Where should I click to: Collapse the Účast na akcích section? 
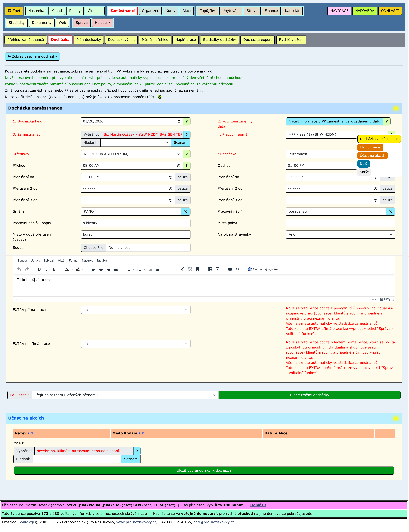coord(396,418)
